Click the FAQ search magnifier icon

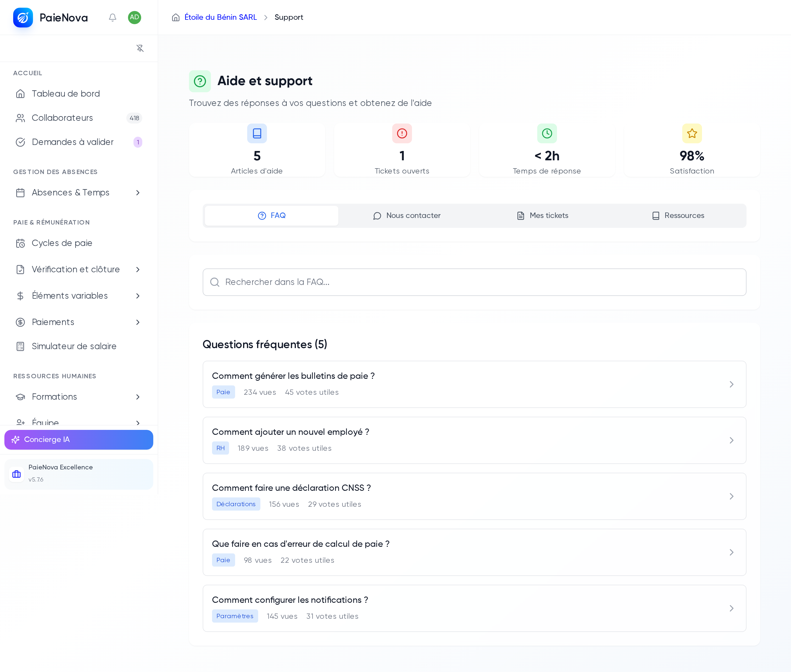tap(215, 282)
